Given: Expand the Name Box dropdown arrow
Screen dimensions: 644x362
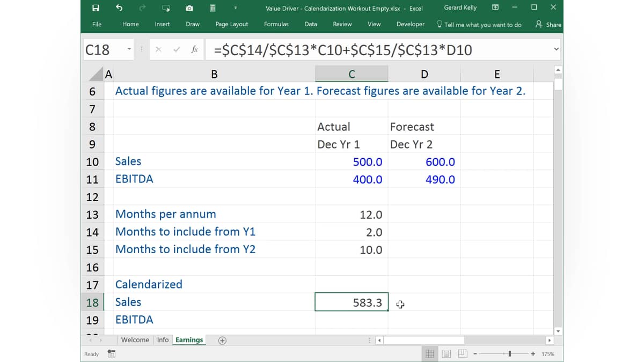Looking at the screenshot, I should click(129, 49).
